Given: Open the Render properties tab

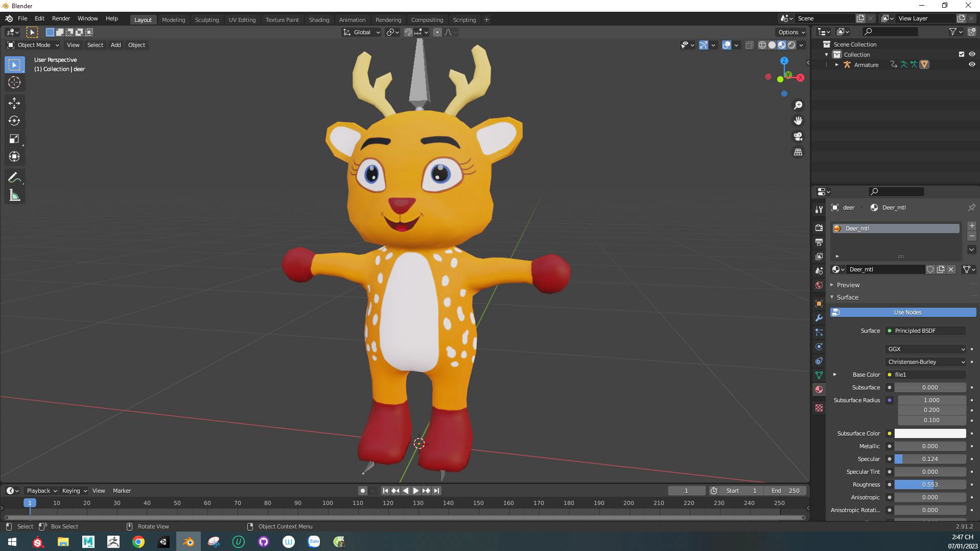Looking at the screenshot, I should (x=819, y=228).
